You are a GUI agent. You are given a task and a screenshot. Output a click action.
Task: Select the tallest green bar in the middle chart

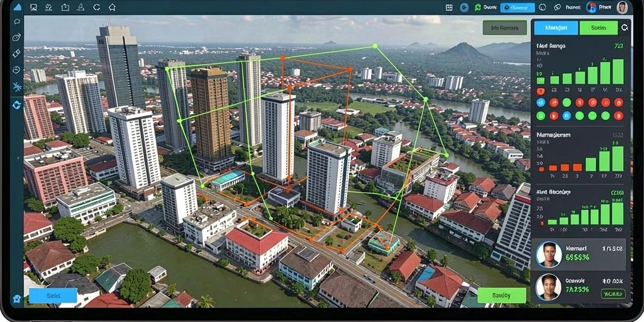[x=618, y=158]
